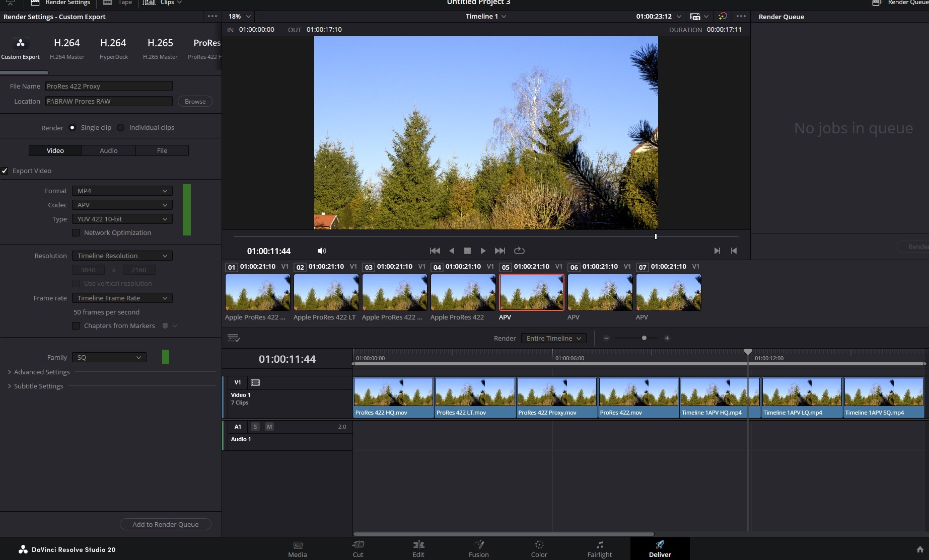Viewport: 929px width, 560px height.
Task: Mute viewer audio with speaker icon
Action: click(x=322, y=251)
